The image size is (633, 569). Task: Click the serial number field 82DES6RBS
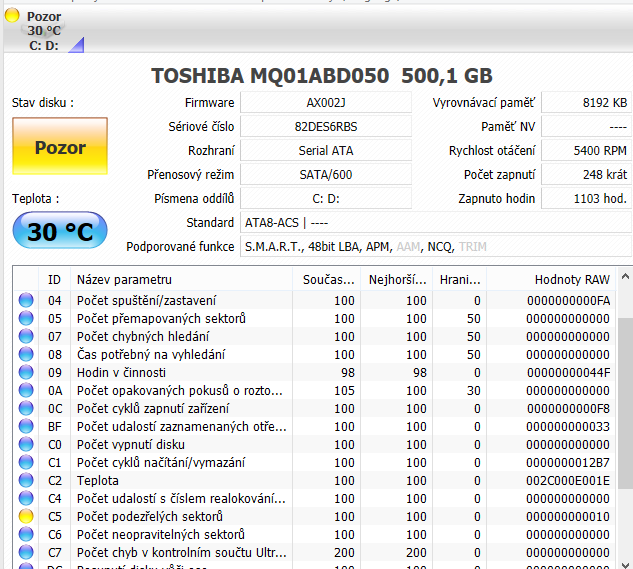tap(326, 127)
